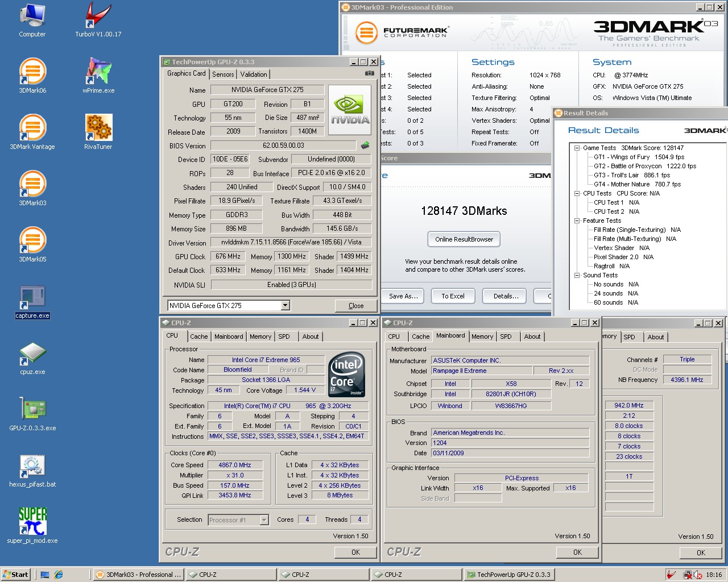The image size is (728, 582).
Task: Launch wPrime.exe from the desktop
Action: [98, 76]
